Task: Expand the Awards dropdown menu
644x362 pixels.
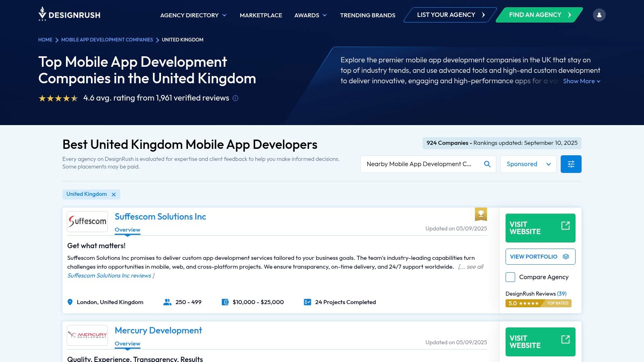Action: click(x=310, y=15)
